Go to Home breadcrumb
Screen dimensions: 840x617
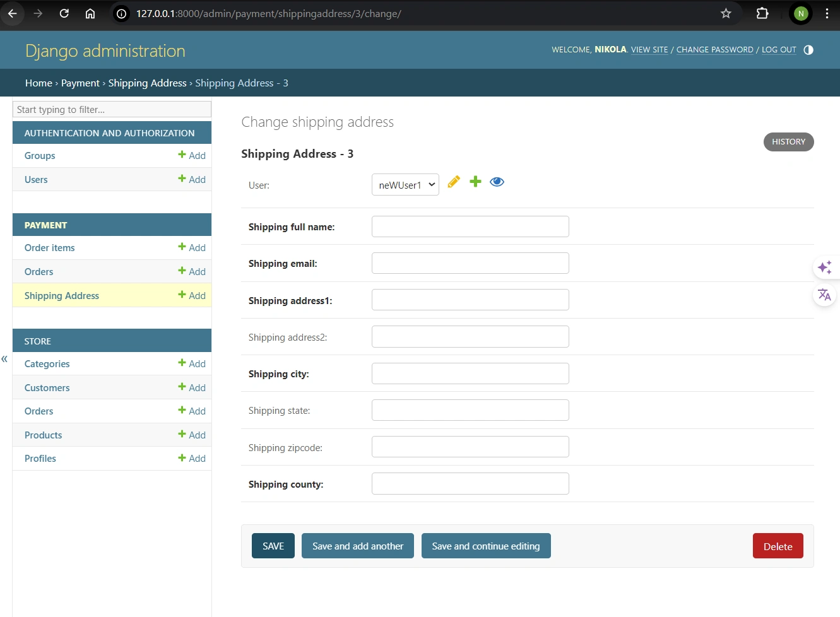coord(38,83)
